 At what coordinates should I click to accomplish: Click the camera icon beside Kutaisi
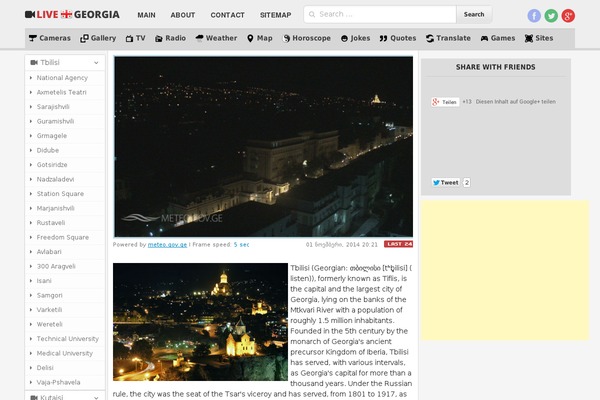click(x=34, y=397)
